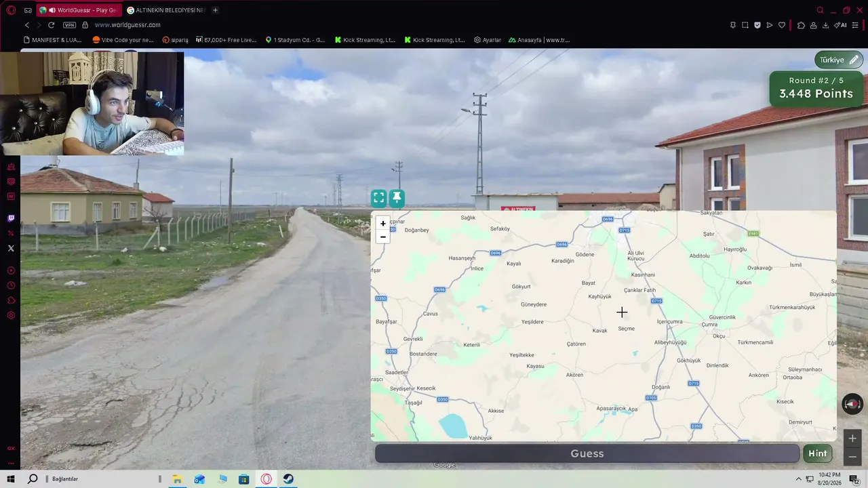Screen dimensions: 868x488
Task: Open the Anasayfa bookmark
Action: (x=539, y=40)
